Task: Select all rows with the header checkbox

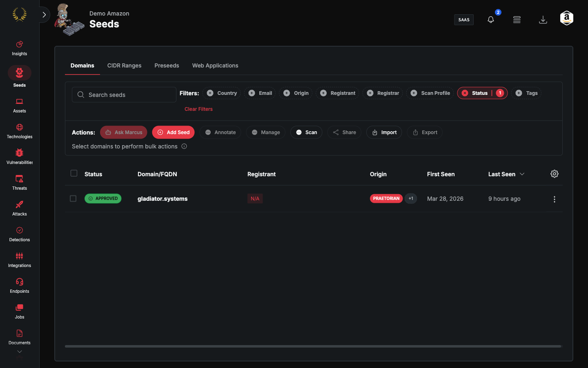Action: coord(74,173)
